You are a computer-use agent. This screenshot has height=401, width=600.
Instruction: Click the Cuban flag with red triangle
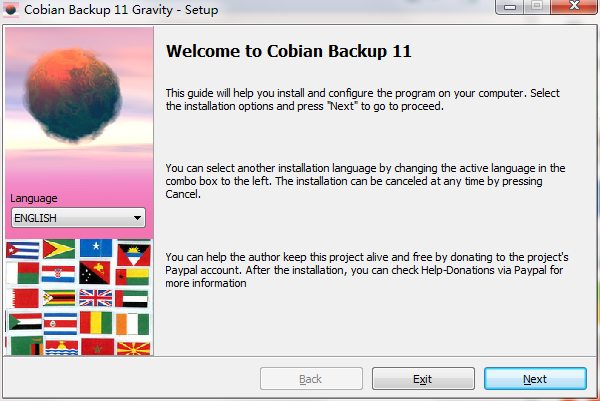tap(23, 250)
